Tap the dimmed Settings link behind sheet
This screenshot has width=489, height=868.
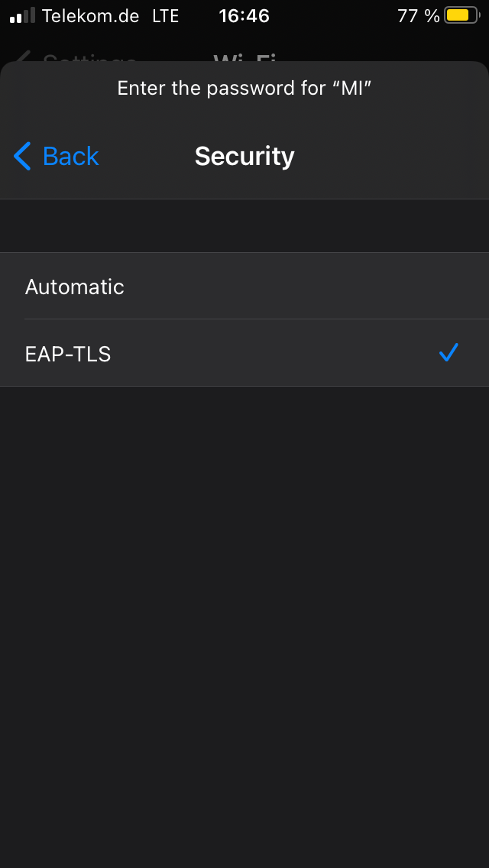coord(89,58)
